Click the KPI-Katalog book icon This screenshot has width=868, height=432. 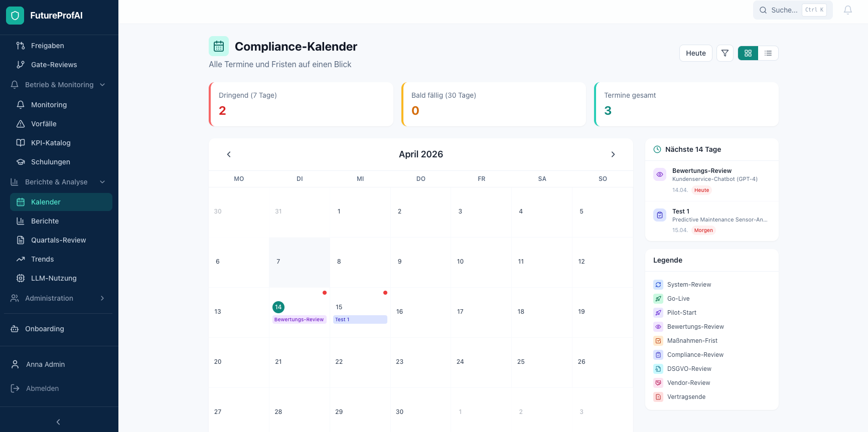[x=21, y=143]
